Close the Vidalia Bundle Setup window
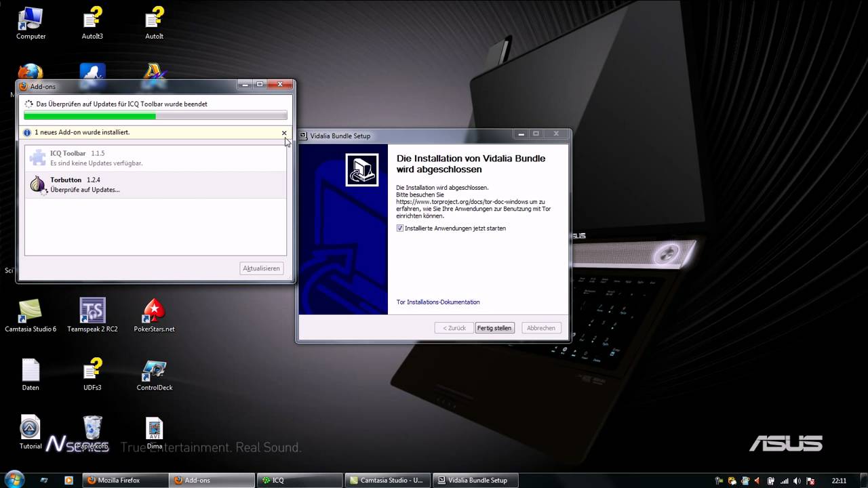Image resolution: width=868 pixels, height=488 pixels. (556, 134)
